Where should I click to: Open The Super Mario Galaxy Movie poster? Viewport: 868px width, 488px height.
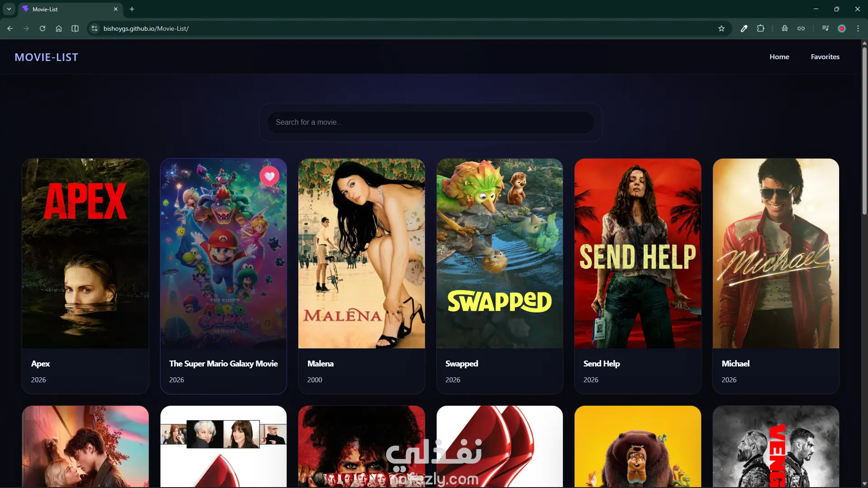click(x=223, y=253)
